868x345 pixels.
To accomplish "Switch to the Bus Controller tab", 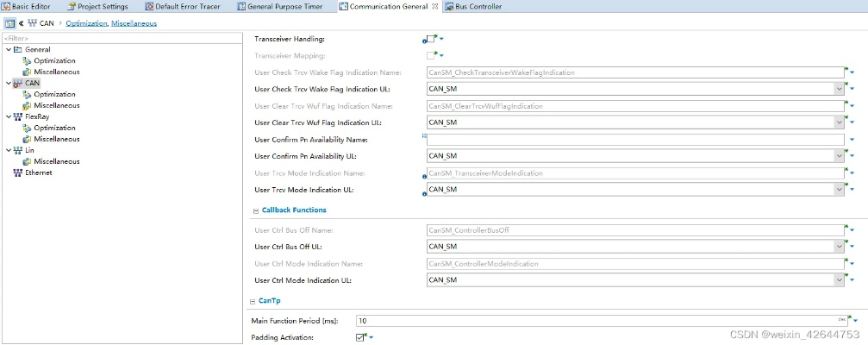I will 472,7.
